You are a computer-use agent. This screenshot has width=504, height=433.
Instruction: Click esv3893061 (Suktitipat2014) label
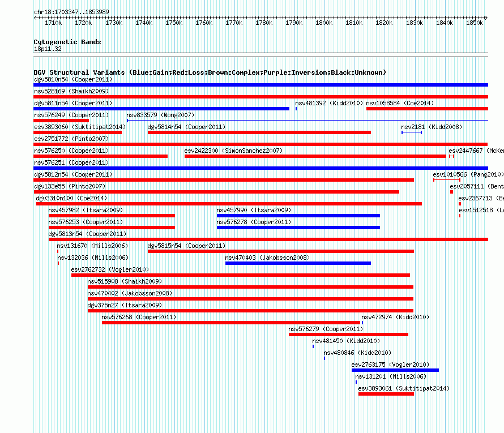click(404, 388)
